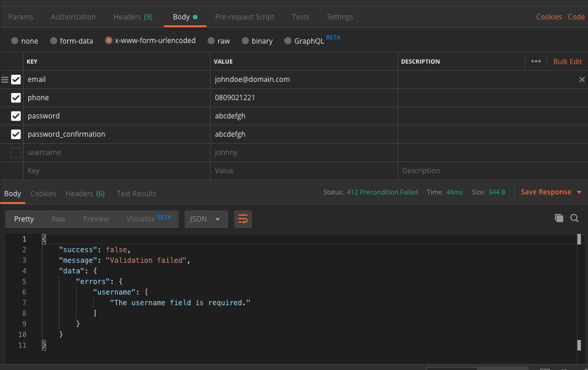The width and height of the screenshot is (588, 370).
Task: Click the phone value 0809021221 field
Action: pyautogui.click(x=304, y=98)
